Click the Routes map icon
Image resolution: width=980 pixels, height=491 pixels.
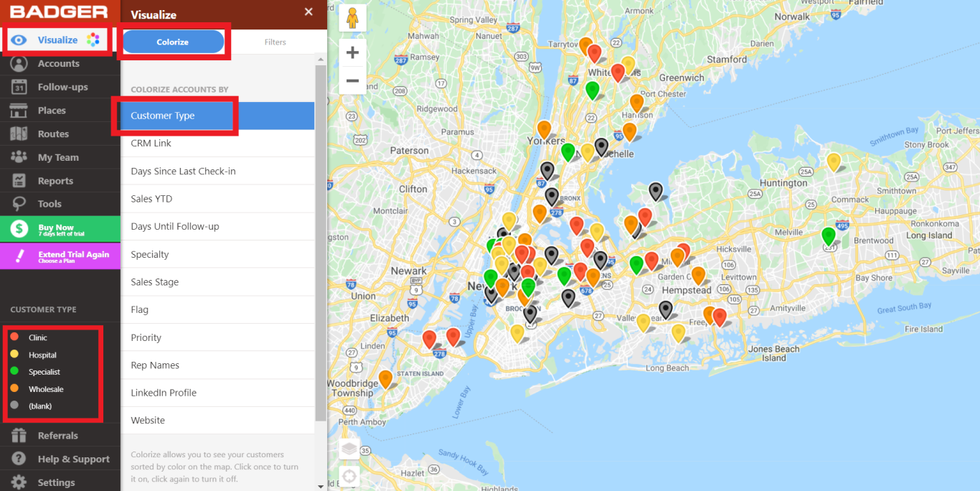(19, 134)
